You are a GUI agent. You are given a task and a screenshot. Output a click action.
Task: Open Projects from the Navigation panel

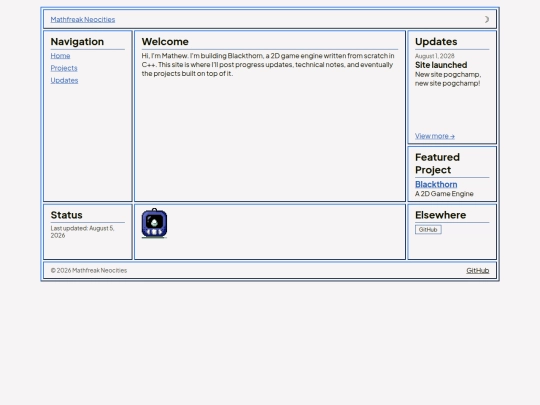point(64,68)
